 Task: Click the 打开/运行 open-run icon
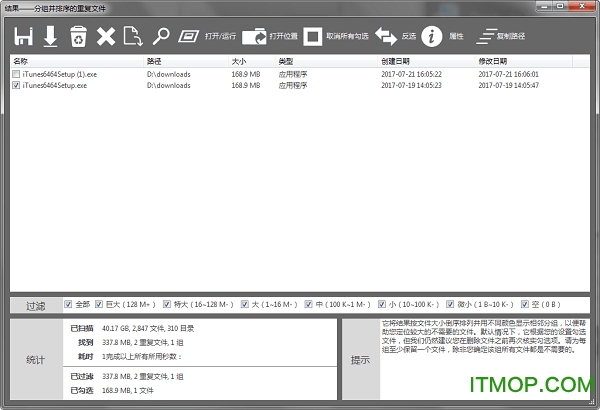tap(188, 36)
